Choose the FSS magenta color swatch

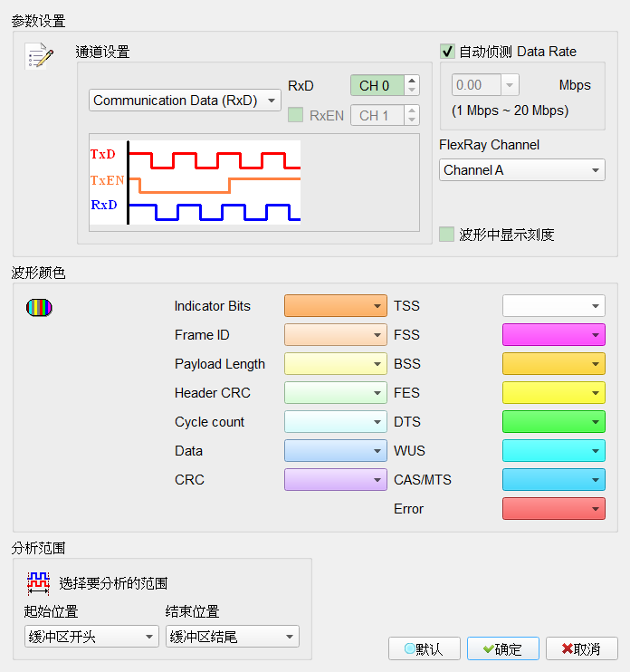[554, 335]
